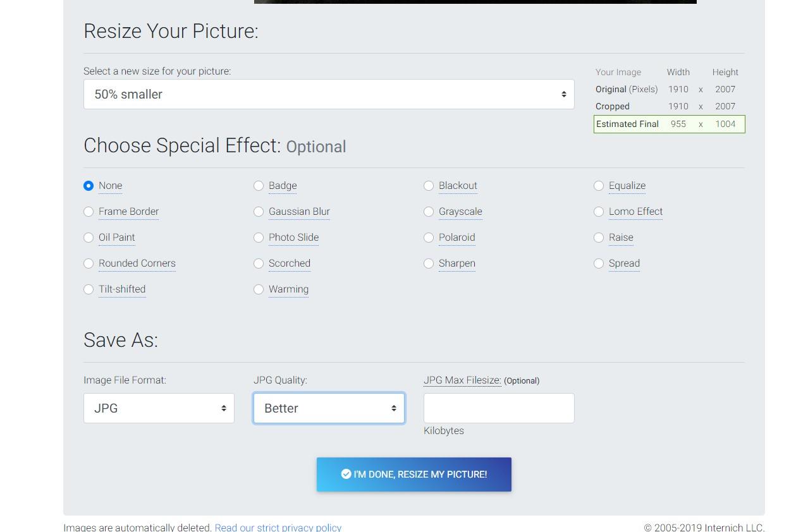Enable the Tilt-shifted effect
Viewport: 796px width, 532px height.
89,289
